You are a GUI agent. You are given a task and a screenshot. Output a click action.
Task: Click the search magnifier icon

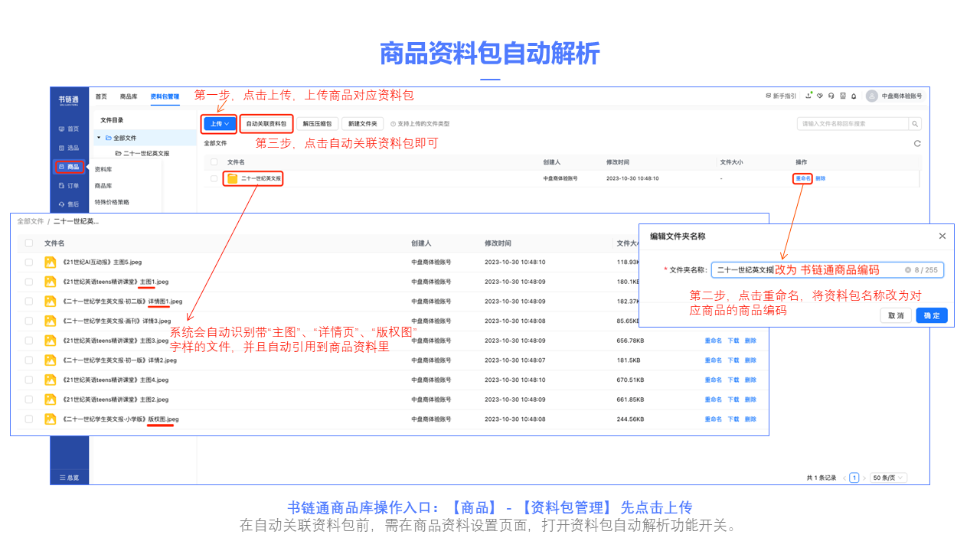pos(915,123)
